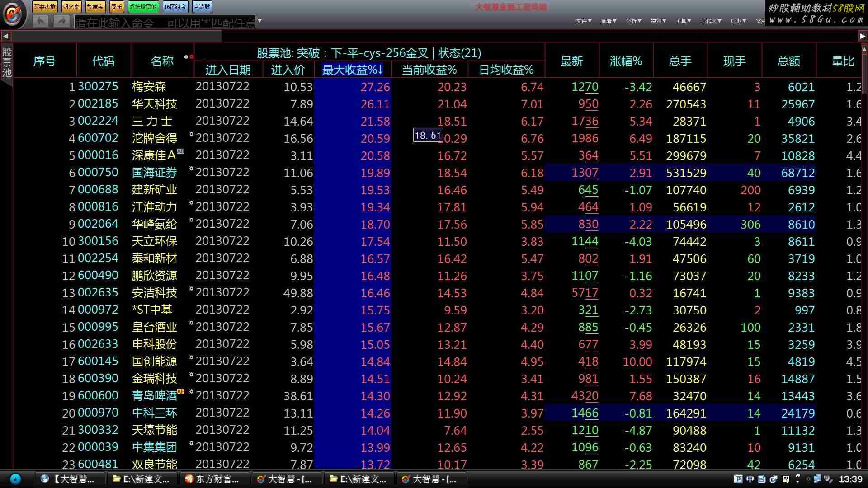
Task: Sort by 涨幅% column header
Action: tap(626, 61)
